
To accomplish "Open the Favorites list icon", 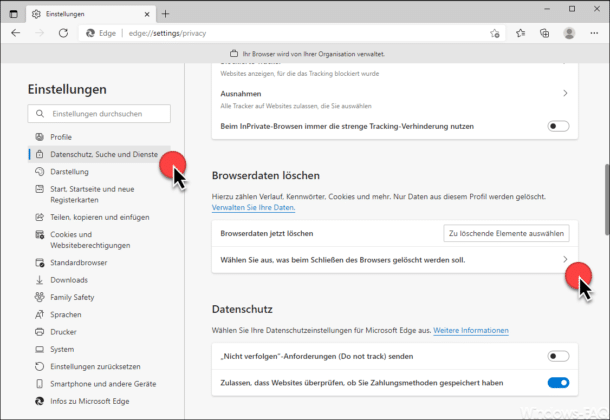I will tap(521, 33).
